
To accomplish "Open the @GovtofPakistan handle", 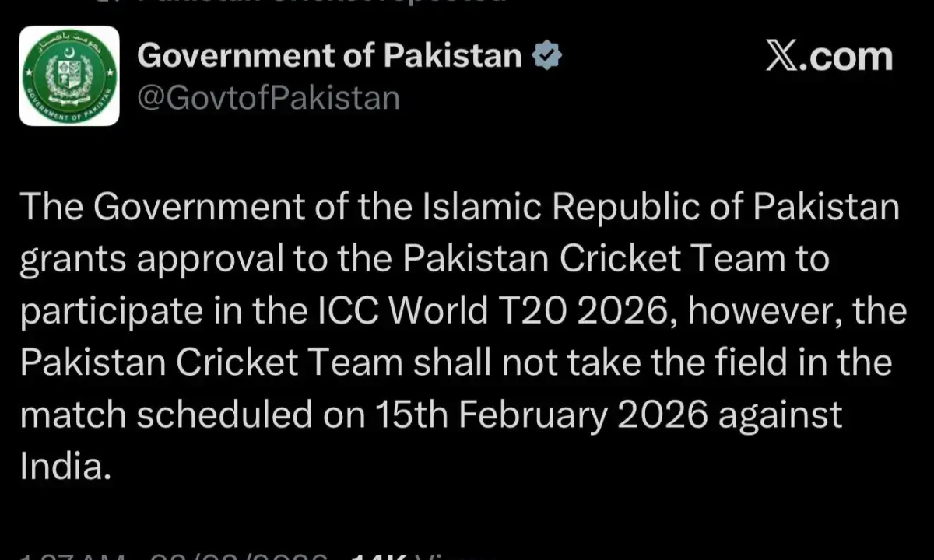I will pos(269,96).
